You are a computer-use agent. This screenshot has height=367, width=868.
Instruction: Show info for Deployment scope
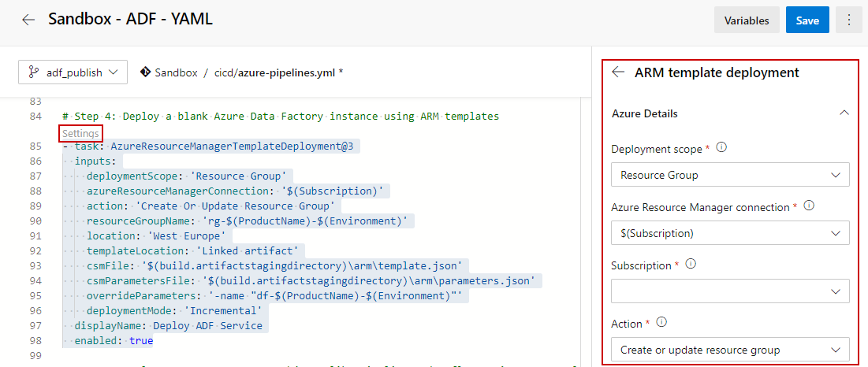point(721,148)
